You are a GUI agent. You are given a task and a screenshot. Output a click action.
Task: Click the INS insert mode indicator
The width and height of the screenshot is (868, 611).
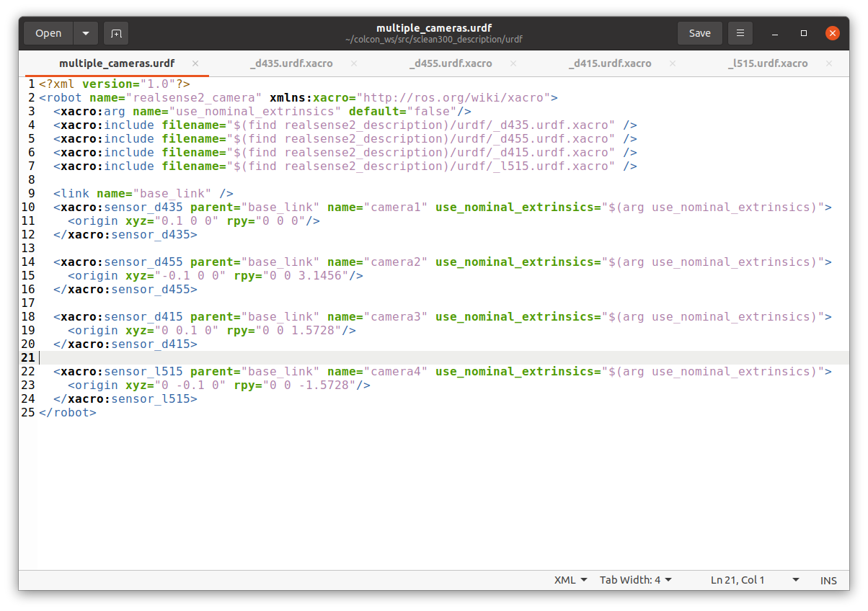coord(828,580)
